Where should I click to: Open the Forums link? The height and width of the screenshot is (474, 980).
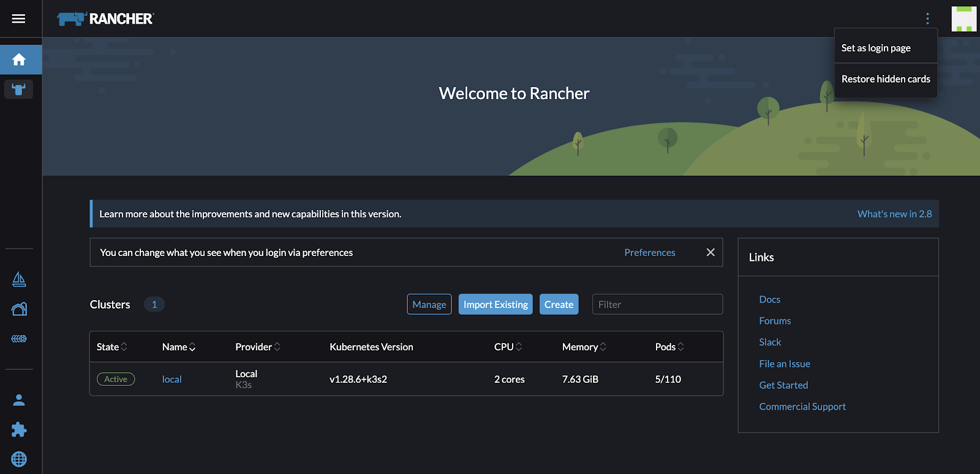(775, 321)
